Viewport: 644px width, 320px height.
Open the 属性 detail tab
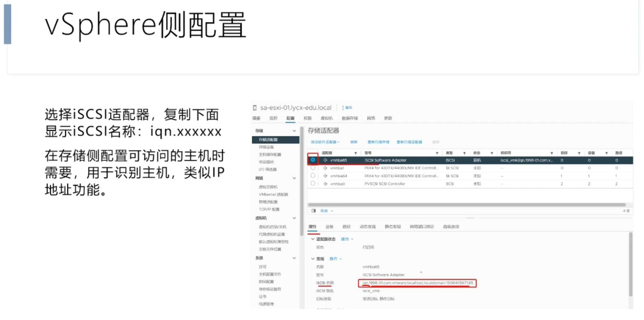312,227
